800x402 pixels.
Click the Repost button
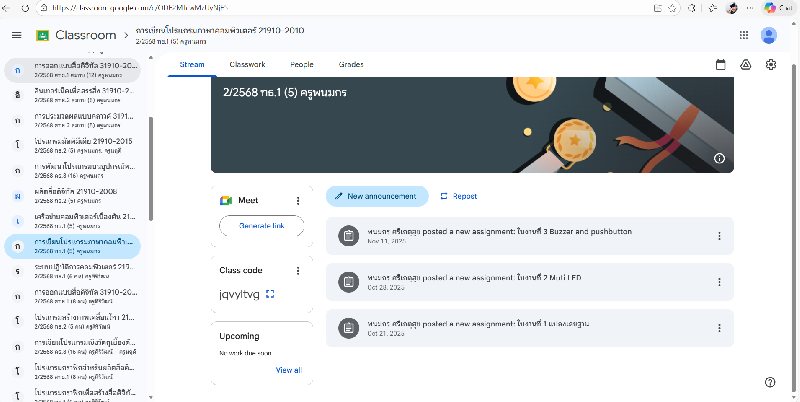[x=458, y=196]
